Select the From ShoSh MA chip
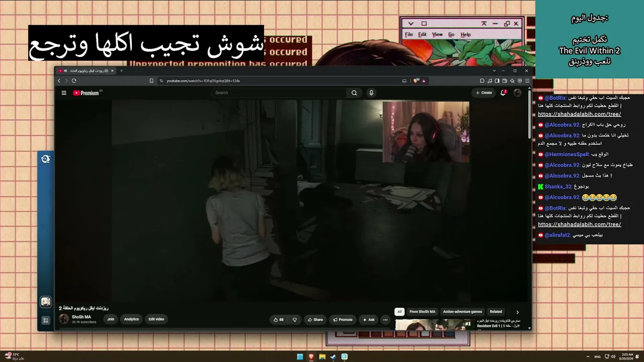Viewport: 644px width, 362px height. coord(423,312)
